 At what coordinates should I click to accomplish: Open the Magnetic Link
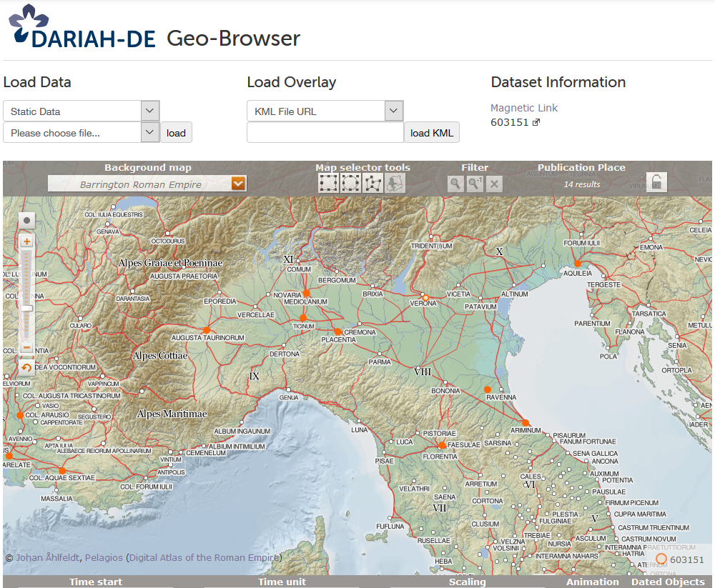[x=524, y=108]
